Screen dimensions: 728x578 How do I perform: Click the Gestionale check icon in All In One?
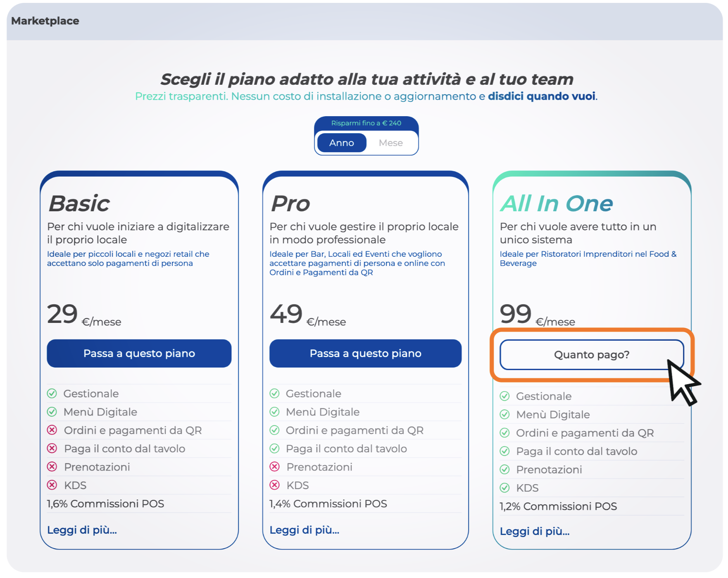505,396
